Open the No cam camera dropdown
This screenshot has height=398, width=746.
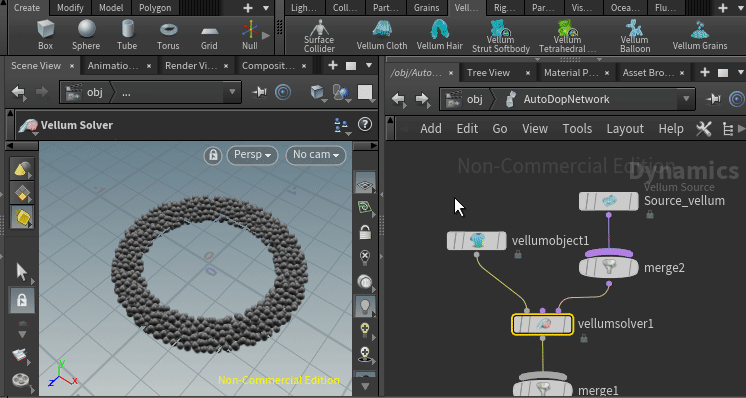(316, 155)
